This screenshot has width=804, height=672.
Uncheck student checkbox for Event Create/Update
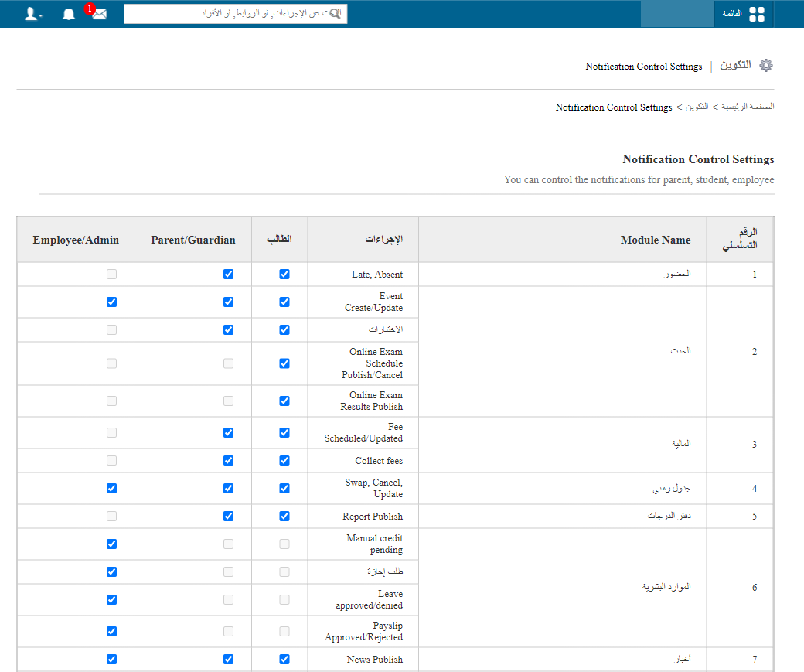tap(284, 302)
